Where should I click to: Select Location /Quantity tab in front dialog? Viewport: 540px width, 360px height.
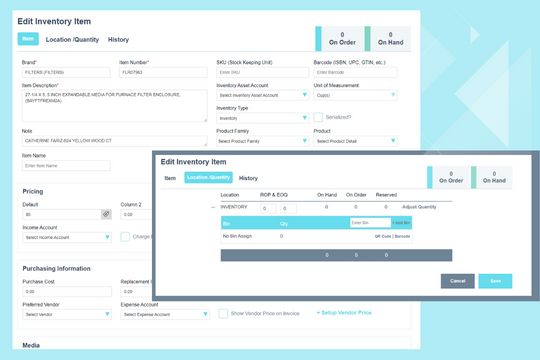tap(208, 177)
